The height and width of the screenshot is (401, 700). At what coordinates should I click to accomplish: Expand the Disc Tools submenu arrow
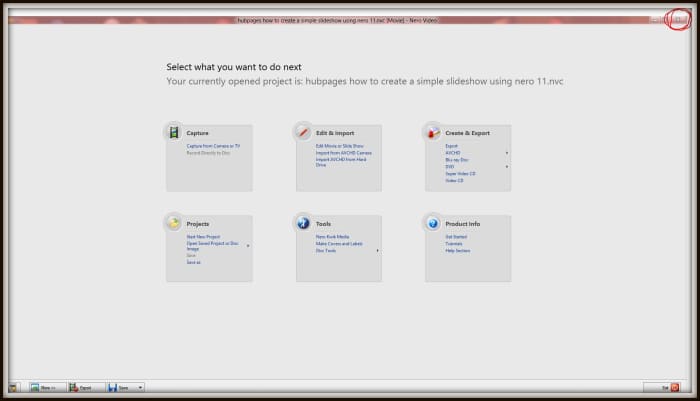click(x=377, y=251)
